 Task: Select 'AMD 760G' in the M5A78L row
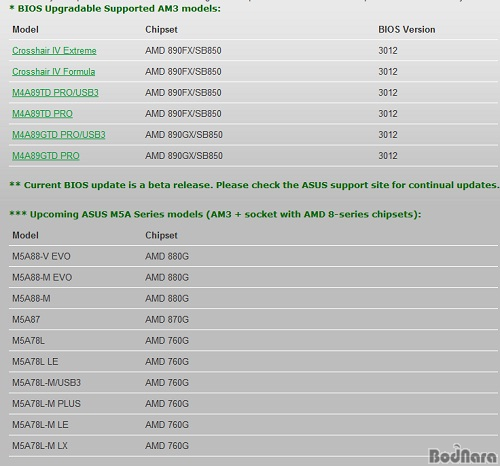[x=167, y=340]
